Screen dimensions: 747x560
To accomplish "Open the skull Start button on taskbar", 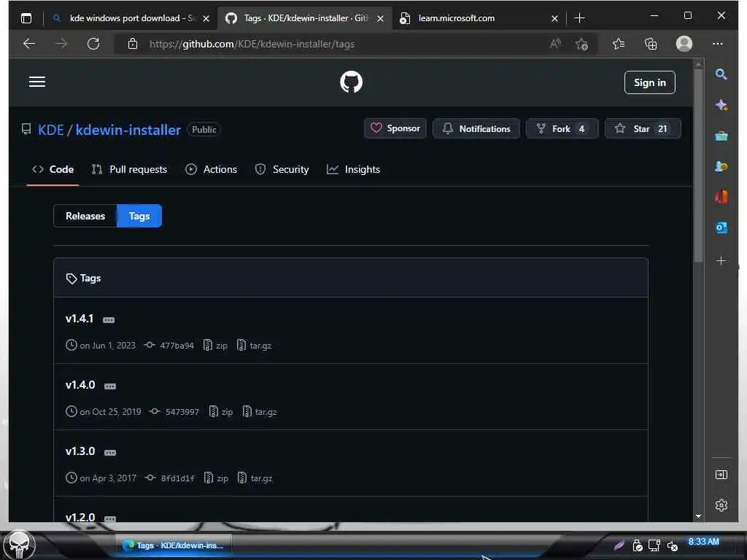I will point(19,545).
